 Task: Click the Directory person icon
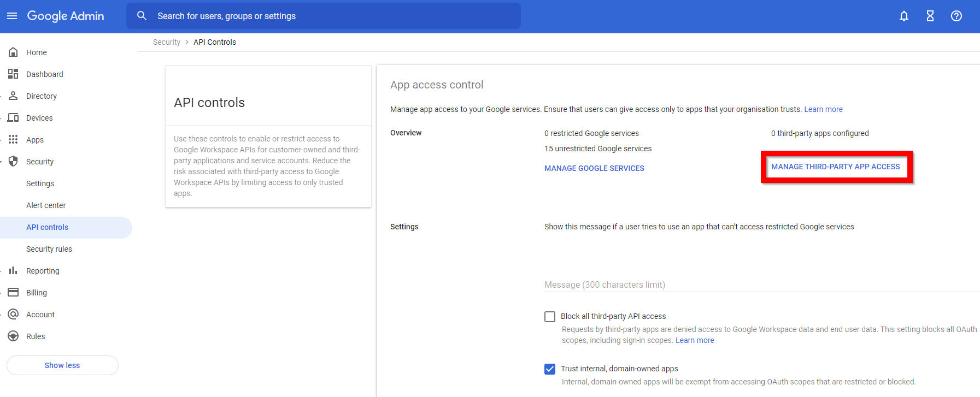click(x=13, y=96)
